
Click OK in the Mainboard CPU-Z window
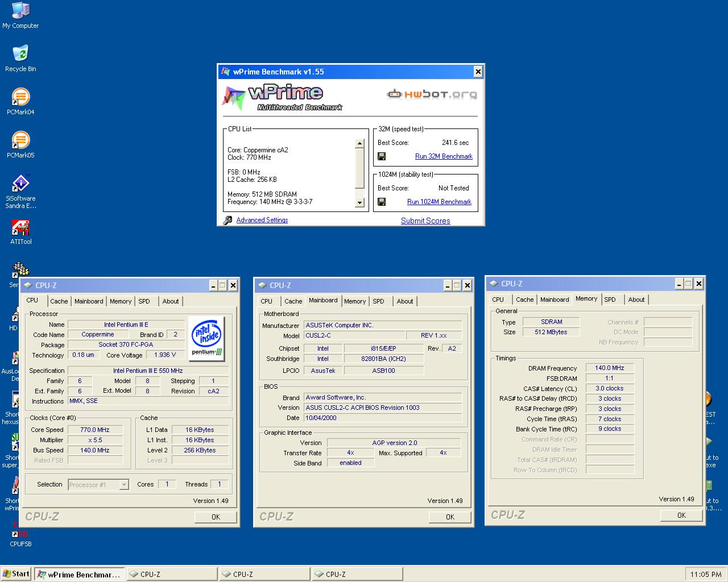coord(450,517)
